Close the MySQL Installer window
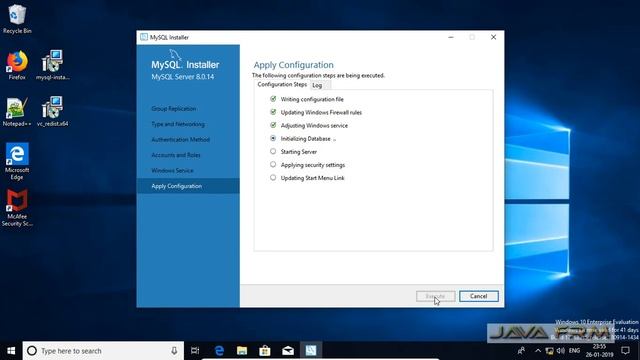The height and width of the screenshot is (360, 640). coord(493,37)
